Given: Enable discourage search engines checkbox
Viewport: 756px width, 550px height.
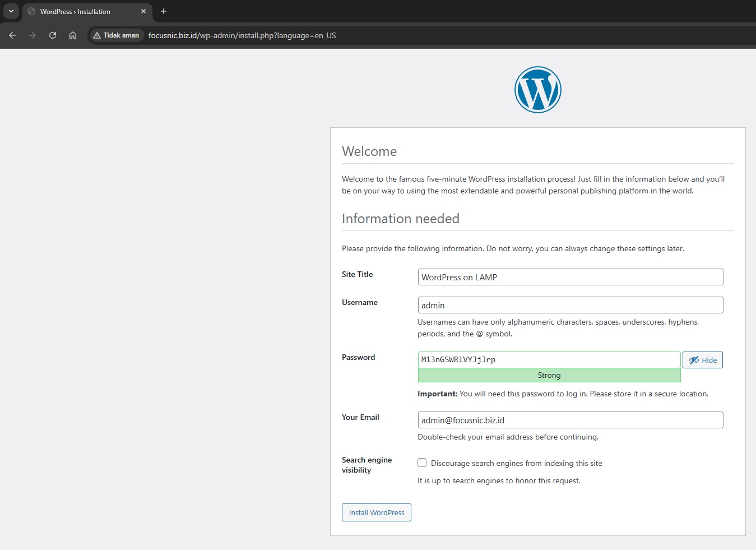Looking at the screenshot, I should coord(422,463).
